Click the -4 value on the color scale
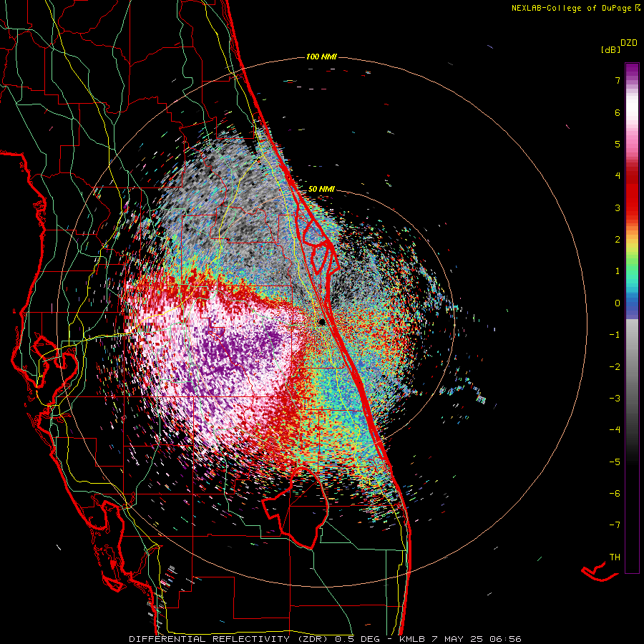The width and height of the screenshot is (644, 644). (615, 430)
